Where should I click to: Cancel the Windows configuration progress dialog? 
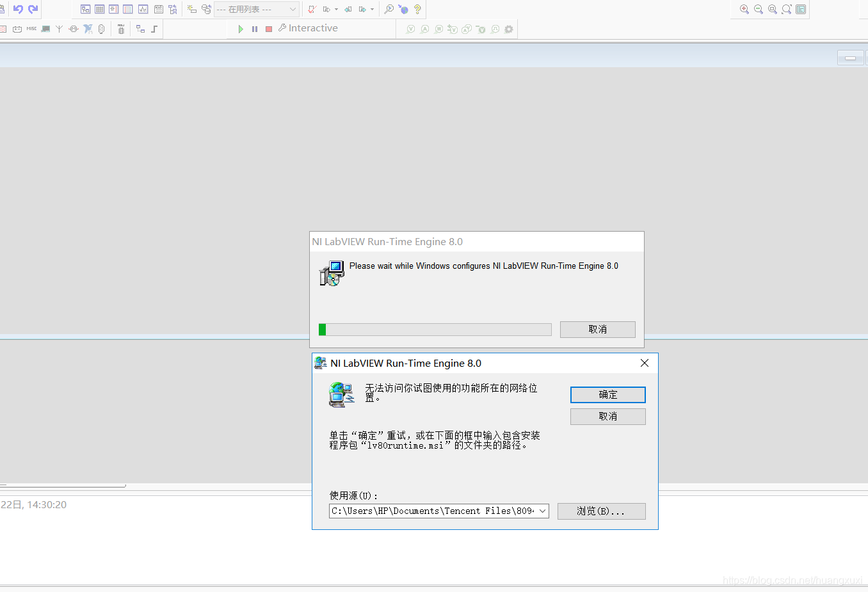(597, 329)
